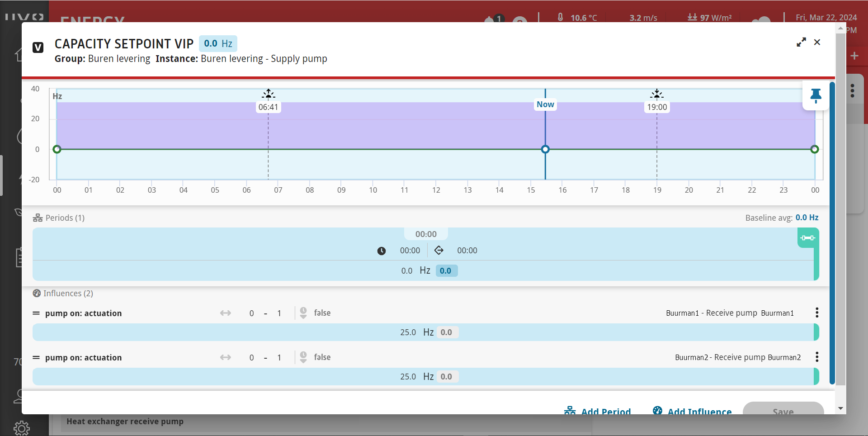The image size is (868, 436).
Task: Click the Periods hierarchy icon
Action: 38,218
